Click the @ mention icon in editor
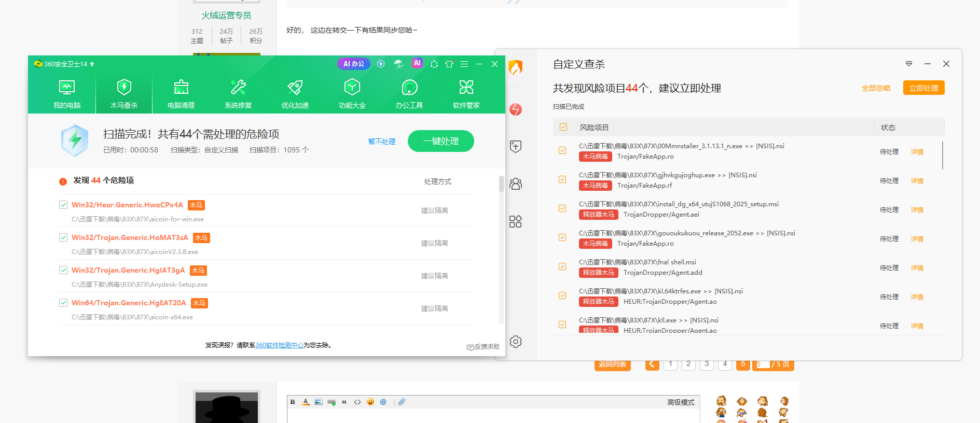Screen dimensions: 980x423 pyautogui.click(x=383, y=402)
